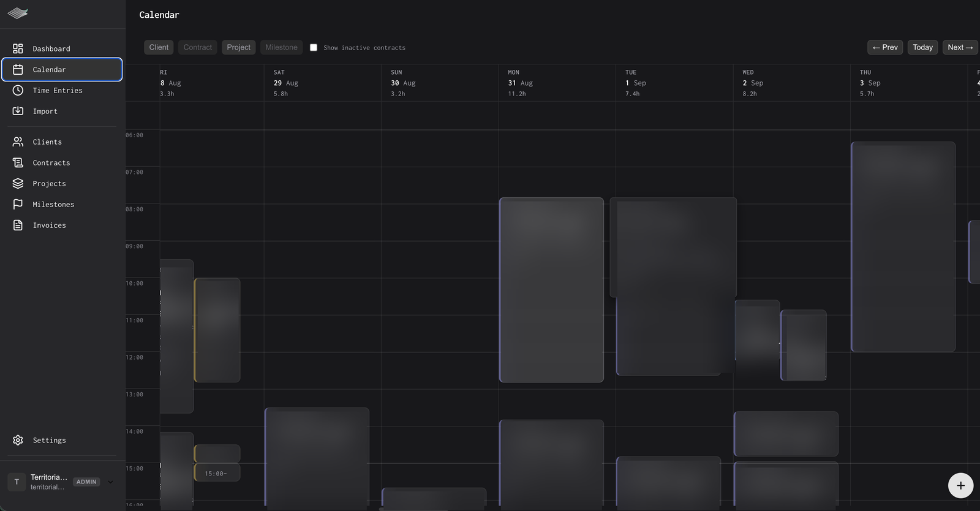Screen dimensions: 980x511
Task: Click the SAT 29 Aug day header
Action: click(x=322, y=83)
